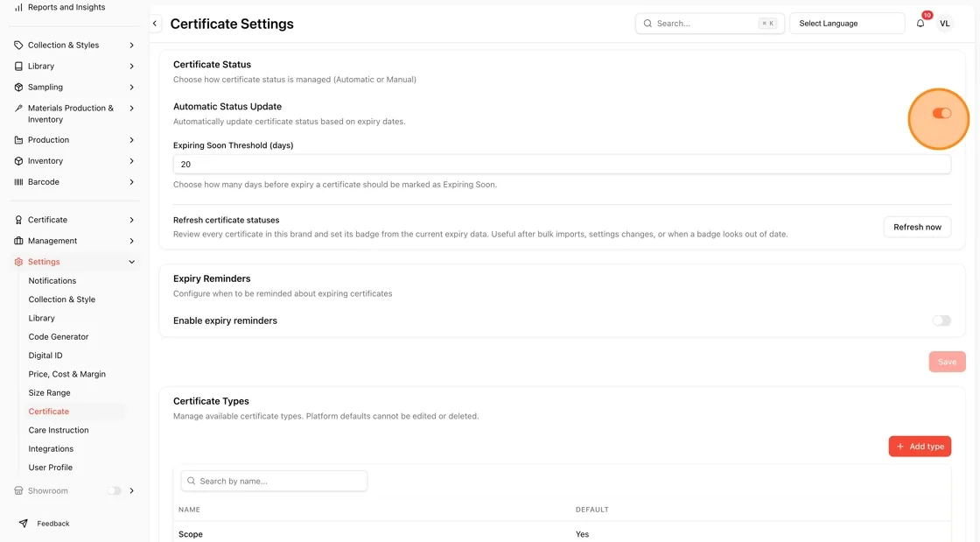Toggle the Showroom switch in sidebar
Screen dimensions: 980x542
tap(114, 490)
